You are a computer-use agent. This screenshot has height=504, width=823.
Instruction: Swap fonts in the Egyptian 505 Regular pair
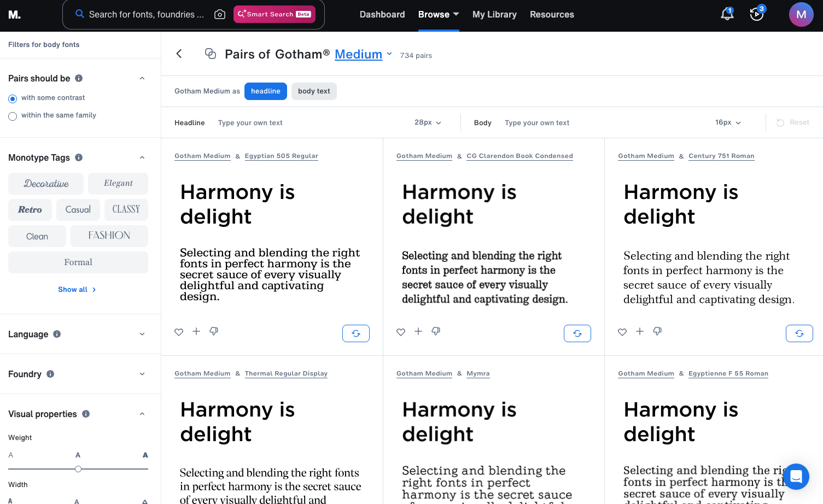click(356, 333)
